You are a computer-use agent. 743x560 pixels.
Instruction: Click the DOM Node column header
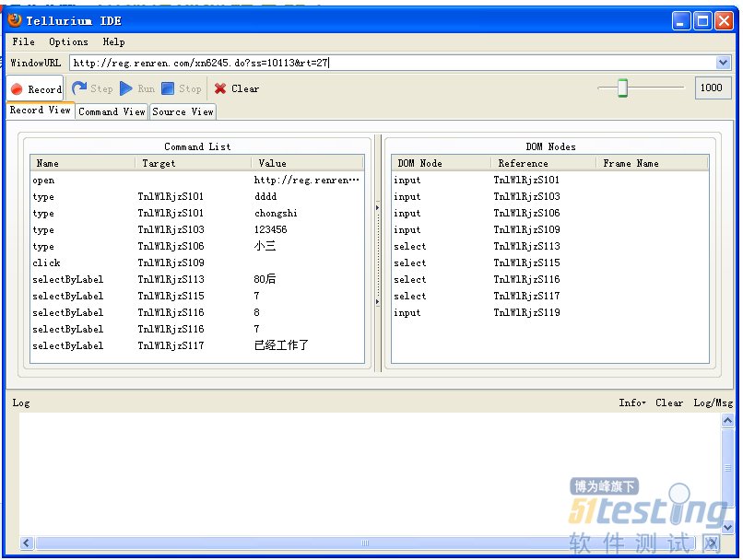coord(442,163)
